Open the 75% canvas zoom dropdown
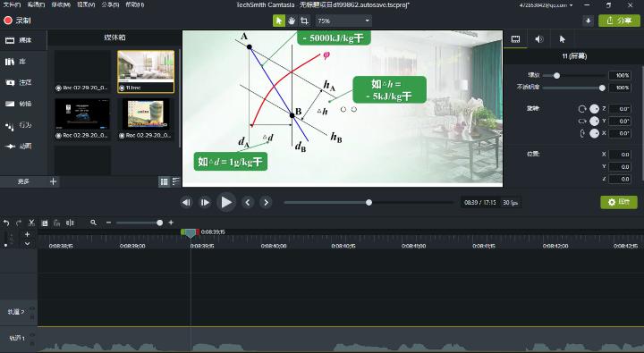 point(343,21)
